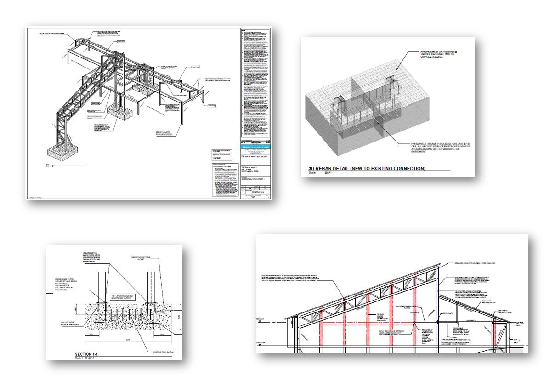Click the blue Empace Consulting logo banner
This screenshot has height=392, width=555.
(x=255, y=147)
